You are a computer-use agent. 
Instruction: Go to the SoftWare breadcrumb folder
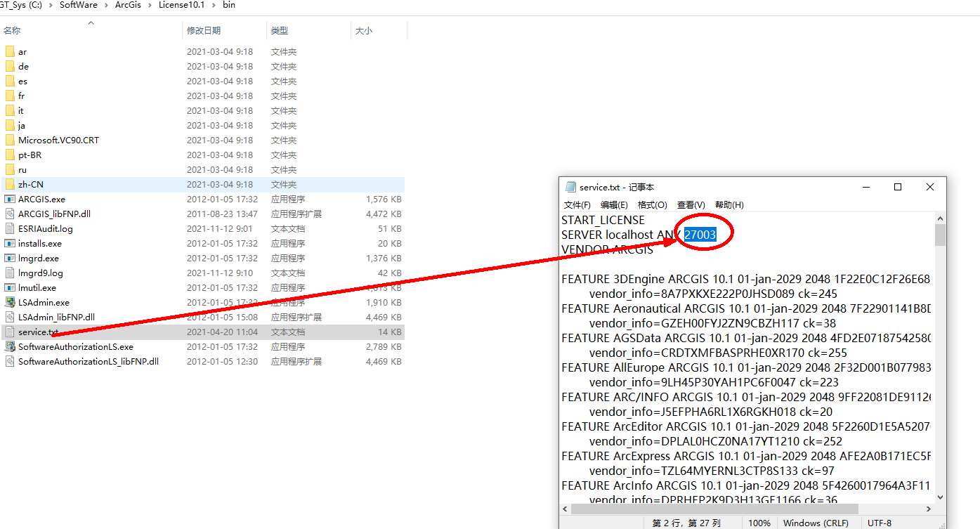(x=79, y=5)
